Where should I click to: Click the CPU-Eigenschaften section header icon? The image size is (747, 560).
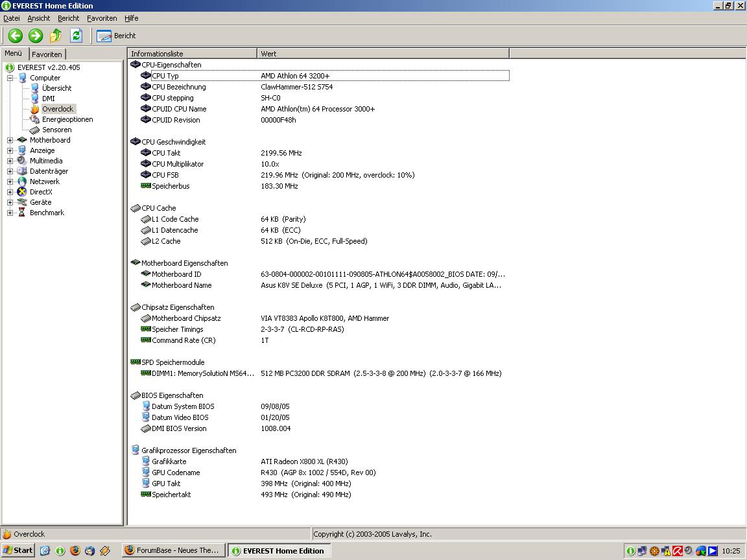(x=136, y=64)
